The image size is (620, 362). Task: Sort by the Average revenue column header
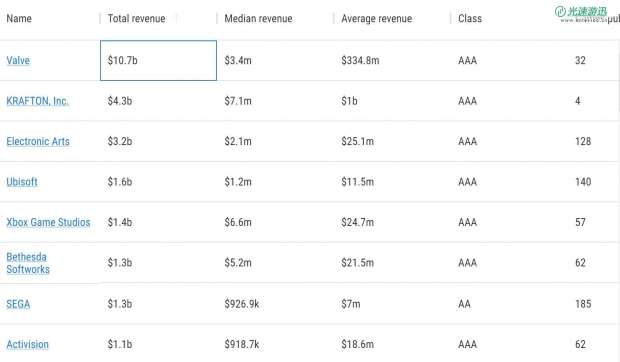[376, 19]
